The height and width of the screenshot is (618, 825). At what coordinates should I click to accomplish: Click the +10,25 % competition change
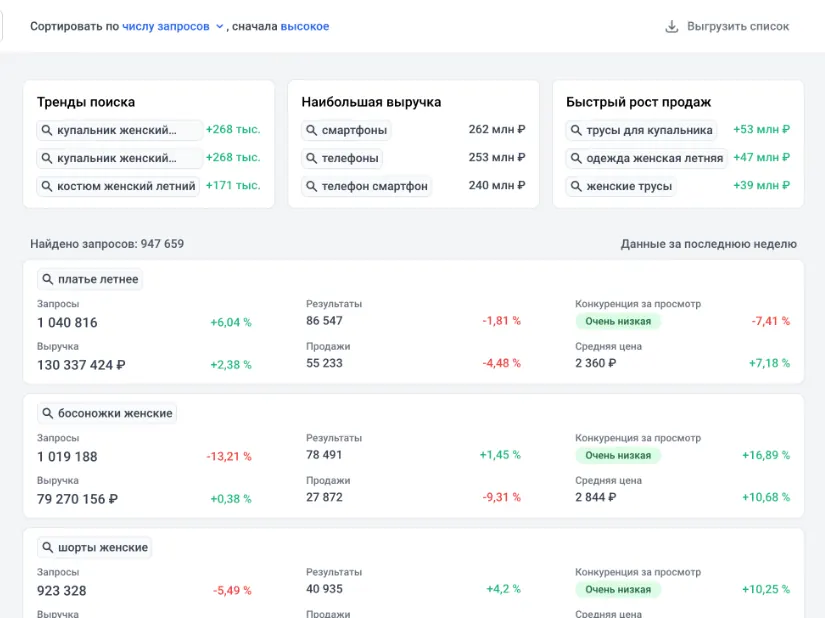tap(766, 589)
